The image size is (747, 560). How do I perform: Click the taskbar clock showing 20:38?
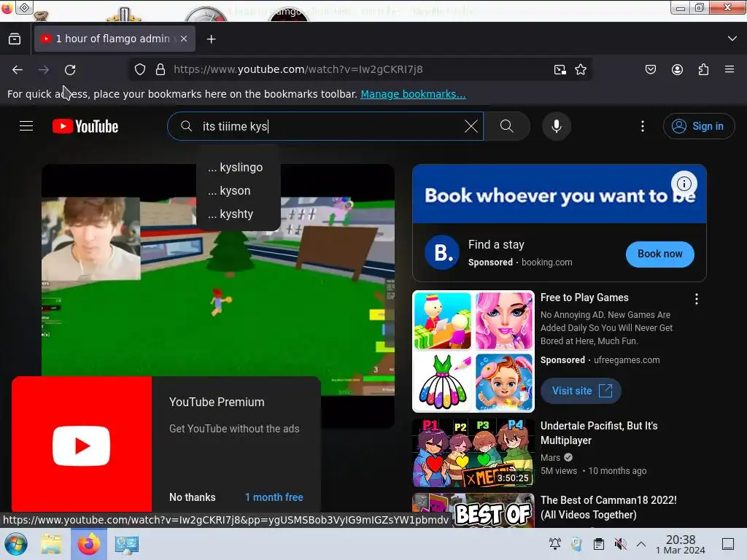click(681, 544)
